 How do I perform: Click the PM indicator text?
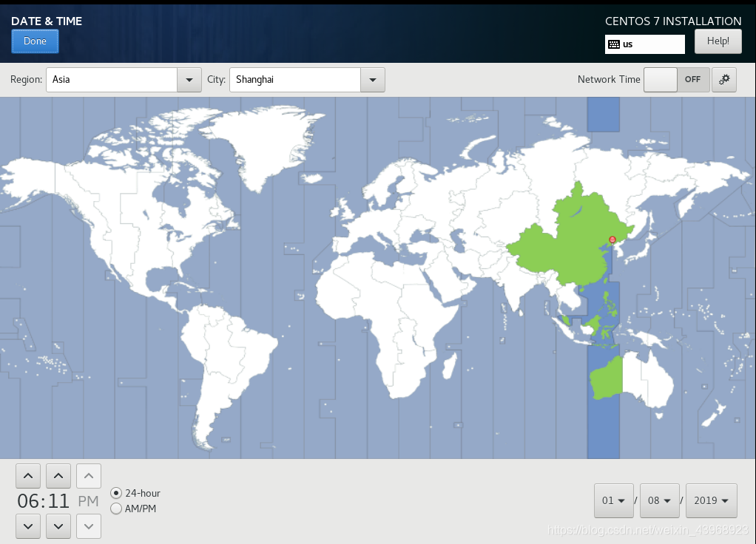coord(88,501)
